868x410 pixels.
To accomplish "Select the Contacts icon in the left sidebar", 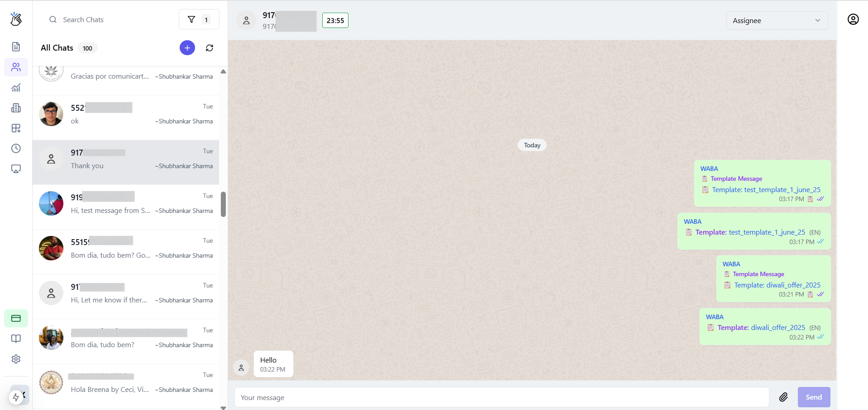I will click(16, 67).
